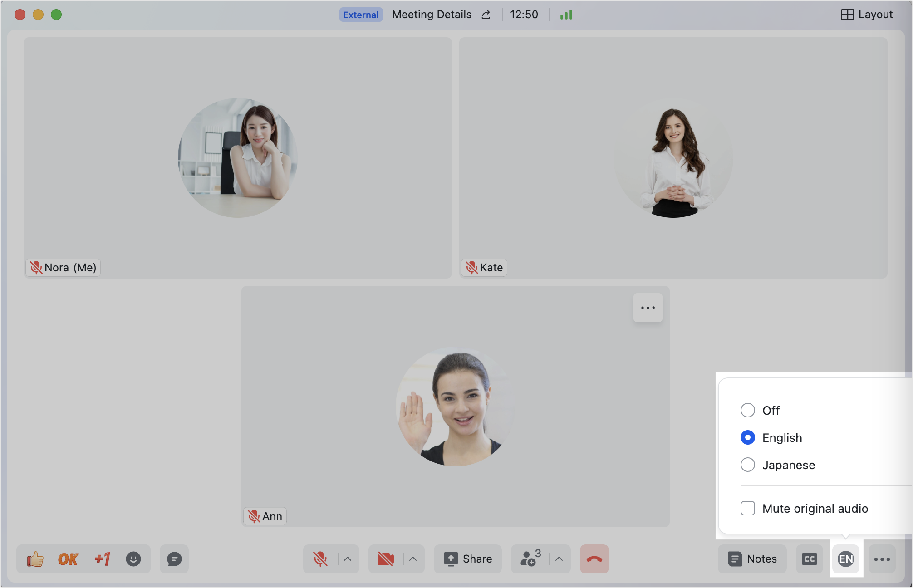Enable Mute original audio checkbox

pos(748,508)
